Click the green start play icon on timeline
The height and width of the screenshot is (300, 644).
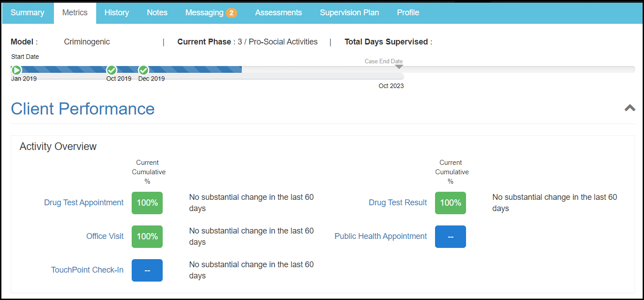[x=16, y=70]
